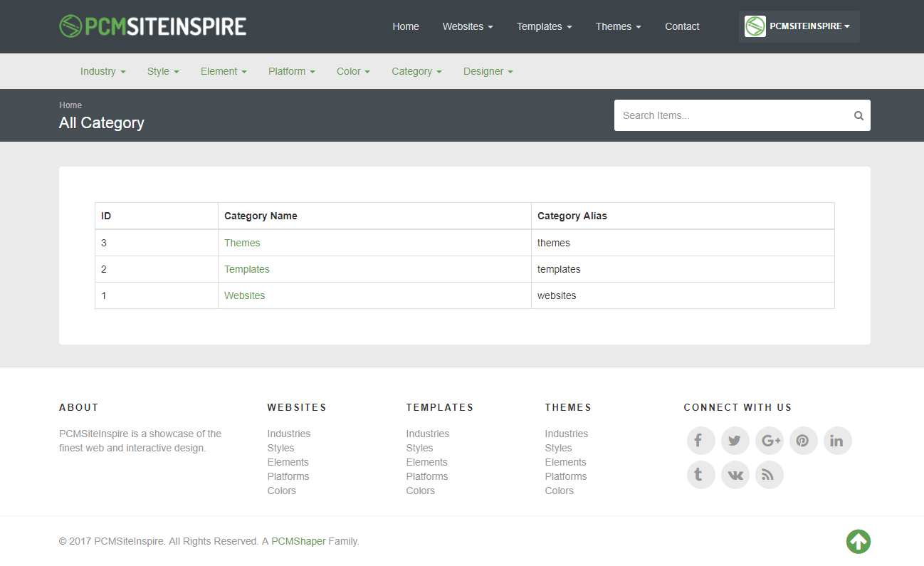Click the Category Name column header
924x566 pixels.
coord(374,216)
